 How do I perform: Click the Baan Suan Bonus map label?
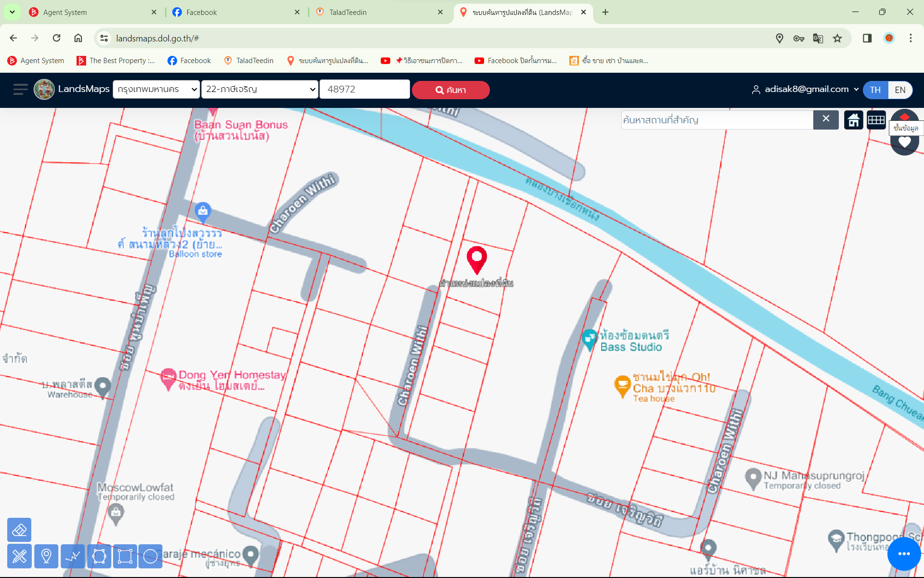point(241,130)
